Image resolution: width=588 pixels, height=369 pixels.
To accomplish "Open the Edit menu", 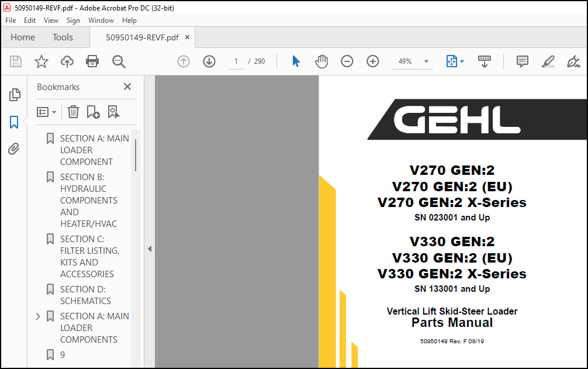I will (x=30, y=20).
